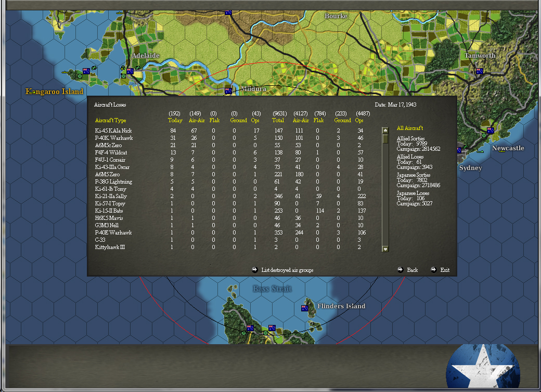Viewport: 541px width, 392px height.
Task: Click the aircraft icon east of Adelaide
Action: coord(137,68)
